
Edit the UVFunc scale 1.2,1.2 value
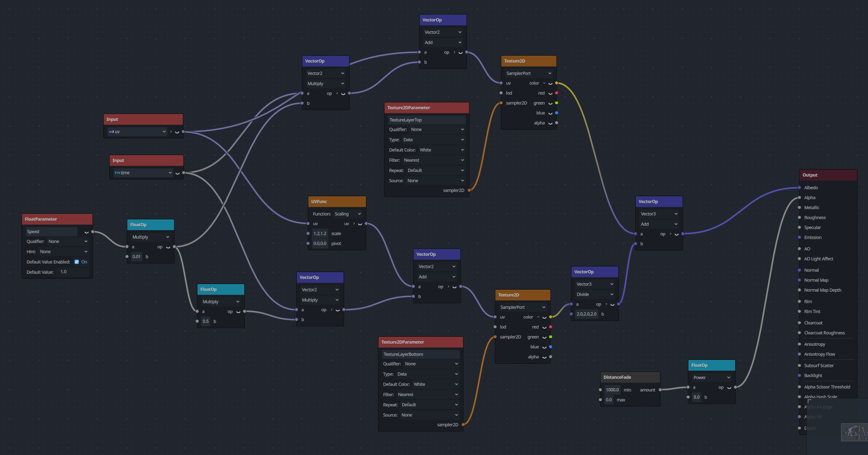point(320,233)
